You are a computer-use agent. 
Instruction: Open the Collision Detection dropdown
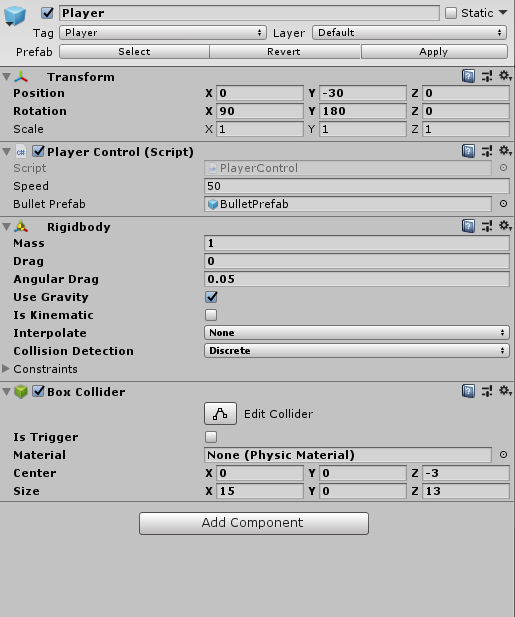coord(357,351)
